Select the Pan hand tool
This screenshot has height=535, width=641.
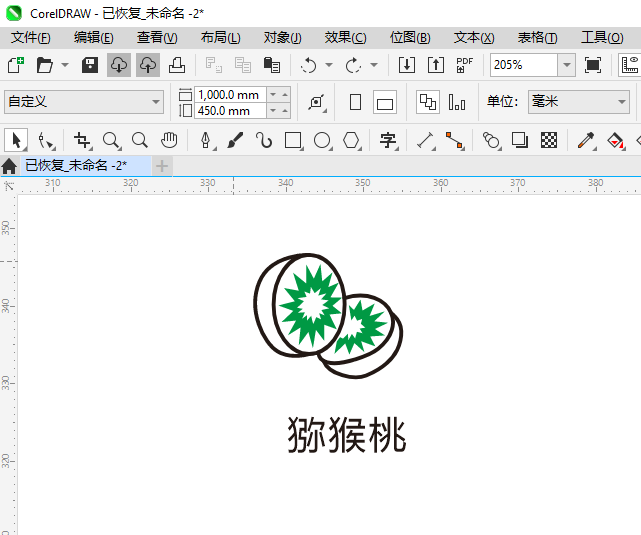[169, 141]
